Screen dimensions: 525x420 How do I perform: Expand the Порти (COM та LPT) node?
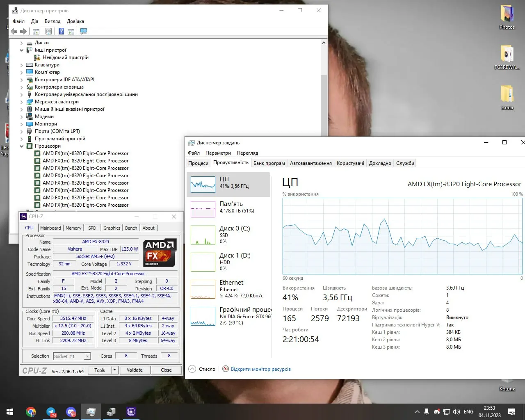[22, 131]
